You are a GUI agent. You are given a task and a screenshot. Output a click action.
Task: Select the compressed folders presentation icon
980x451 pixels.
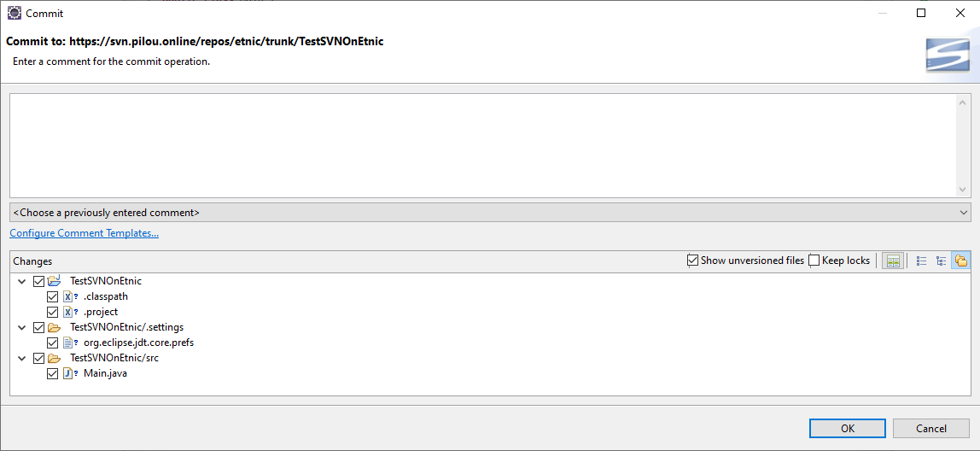(x=960, y=261)
